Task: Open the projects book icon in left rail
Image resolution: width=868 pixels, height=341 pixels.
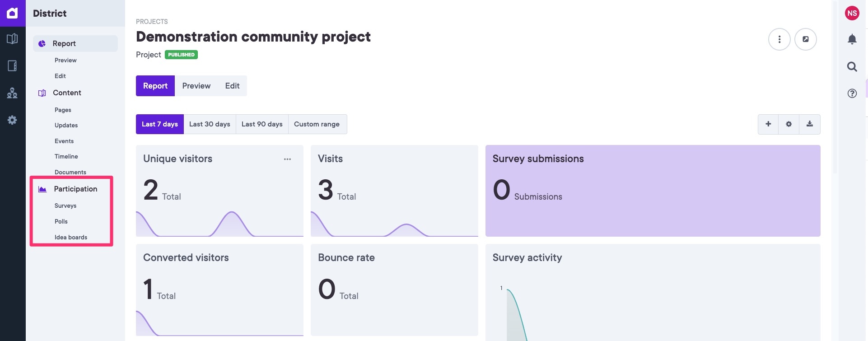Action: (12, 39)
